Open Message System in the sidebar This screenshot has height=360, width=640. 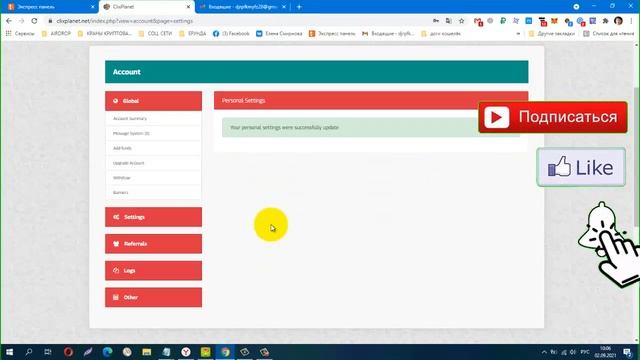click(153, 133)
